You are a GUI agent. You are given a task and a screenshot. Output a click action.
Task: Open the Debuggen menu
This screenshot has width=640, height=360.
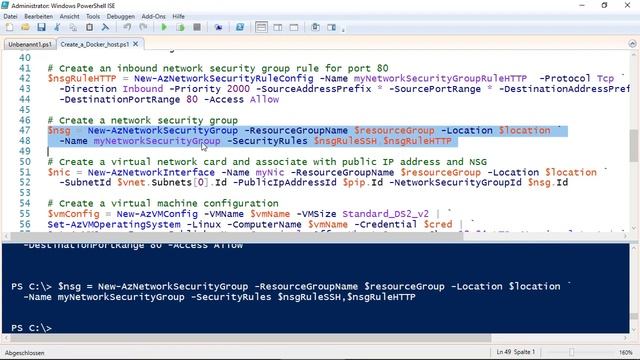click(x=120, y=16)
